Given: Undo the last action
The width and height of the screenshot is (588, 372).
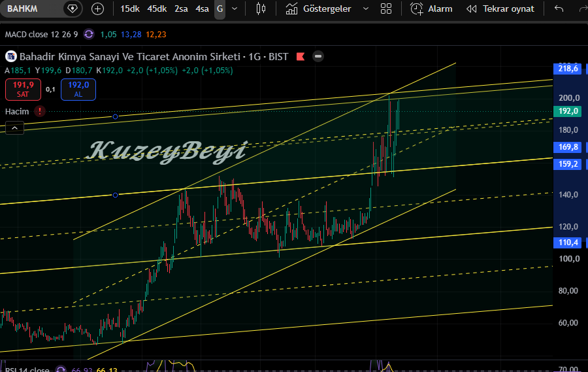Looking at the screenshot, I should click(559, 8).
